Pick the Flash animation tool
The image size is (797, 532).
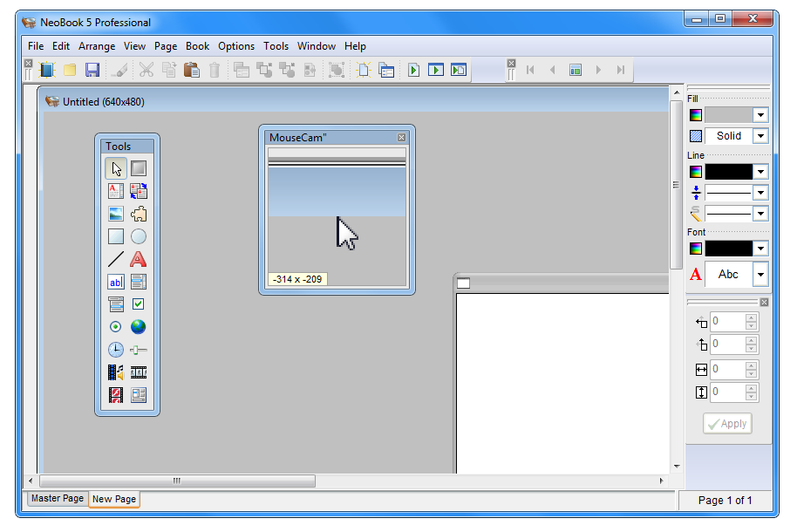pyautogui.click(x=116, y=395)
